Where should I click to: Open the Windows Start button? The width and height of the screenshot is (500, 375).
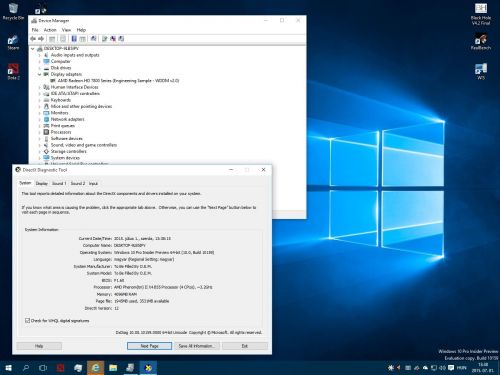click(9, 368)
